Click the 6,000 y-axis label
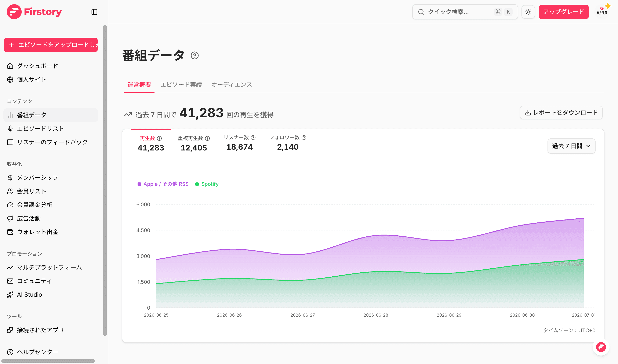Image resolution: width=618 pixels, height=364 pixels. coord(143,205)
